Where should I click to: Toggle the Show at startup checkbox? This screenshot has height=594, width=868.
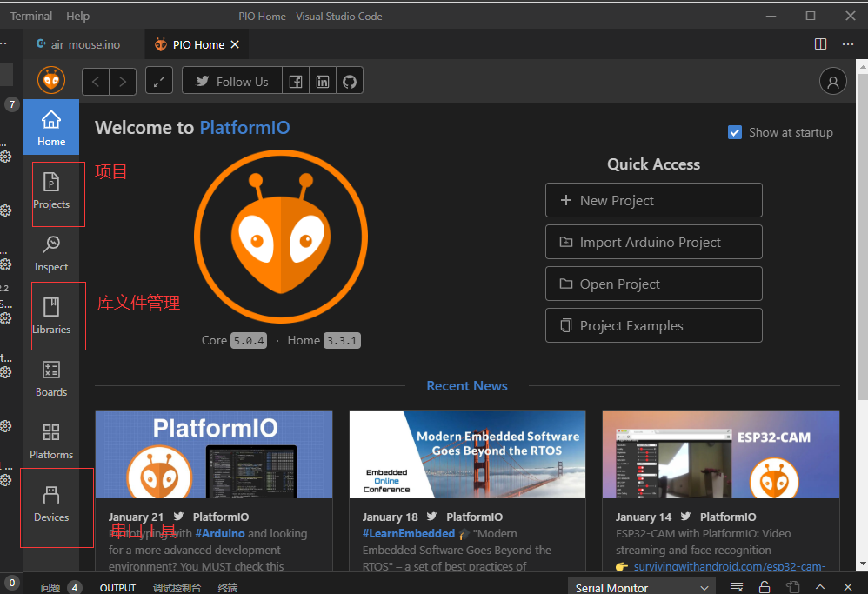pos(735,132)
